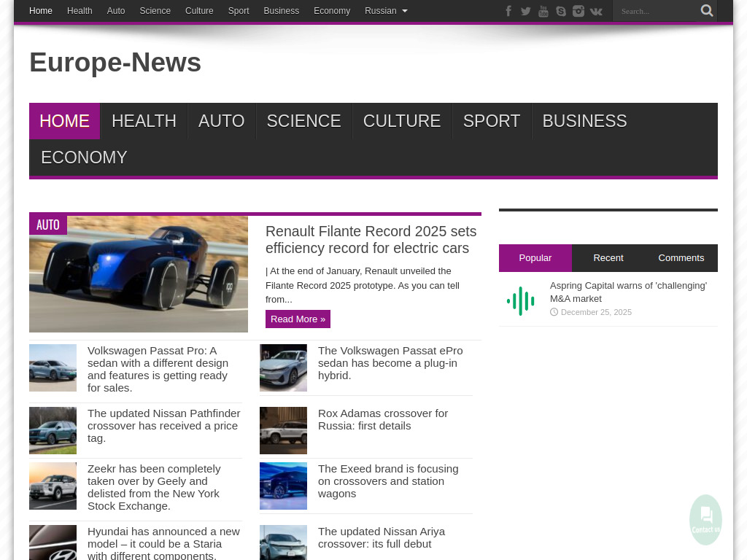Image resolution: width=747 pixels, height=560 pixels.
Task: Click the clock icon beside December date
Action: [554, 312]
